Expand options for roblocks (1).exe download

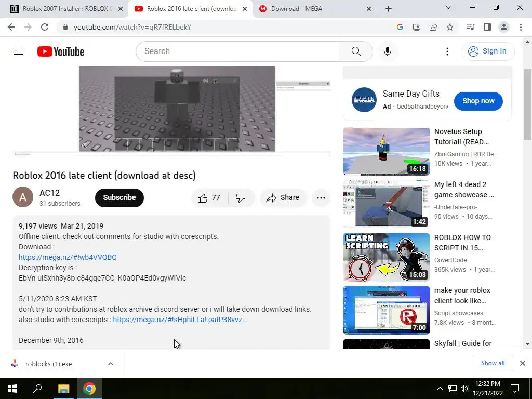(x=111, y=364)
